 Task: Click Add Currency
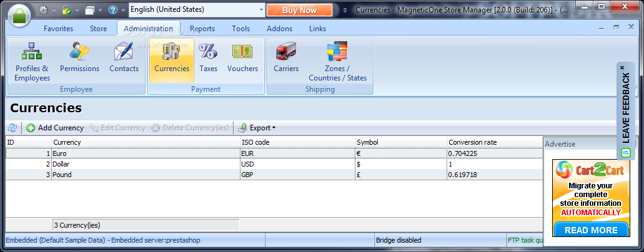tap(55, 128)
